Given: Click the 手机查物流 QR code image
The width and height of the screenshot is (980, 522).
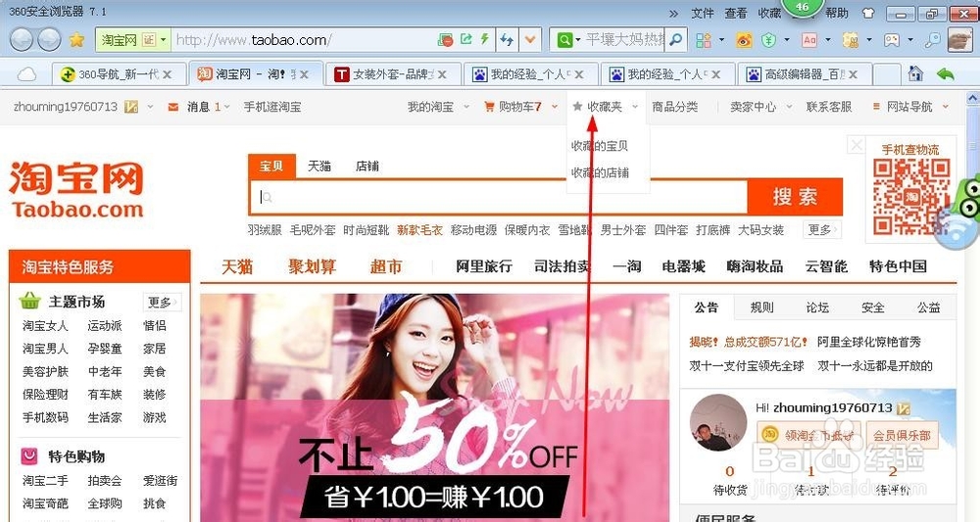Looking at the screenshot, I should tap(911, 196).
